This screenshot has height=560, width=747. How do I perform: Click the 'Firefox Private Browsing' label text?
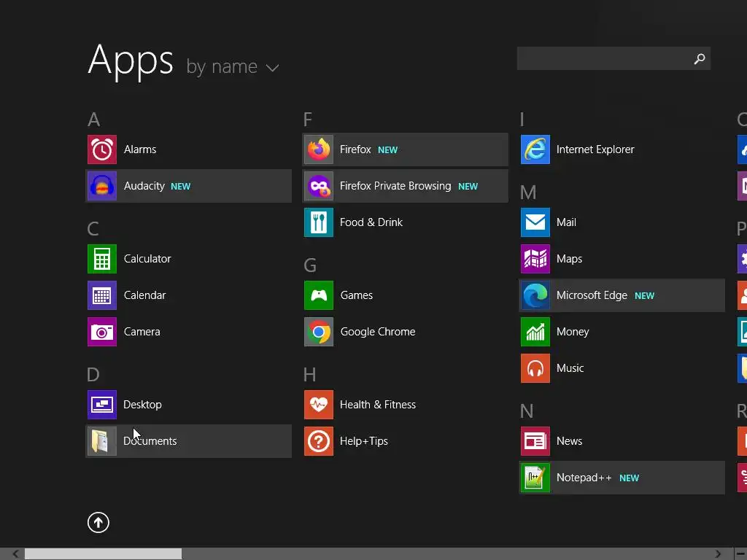click(395, 186)
